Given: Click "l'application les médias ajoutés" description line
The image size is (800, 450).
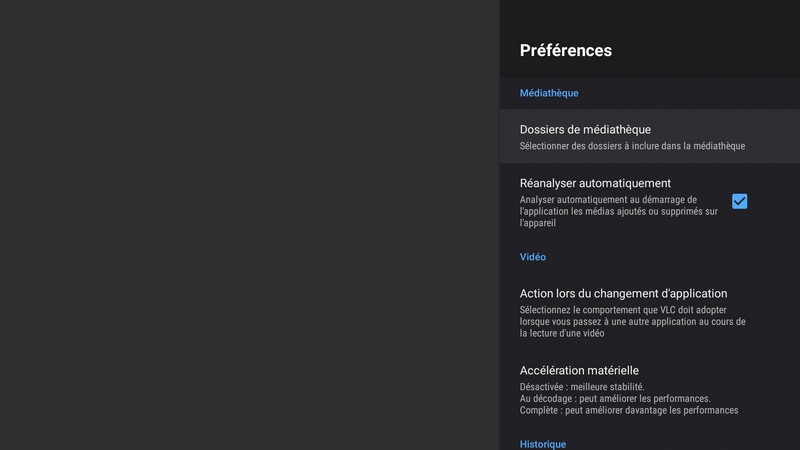Looking at the screenshot, I should (618, 212).
